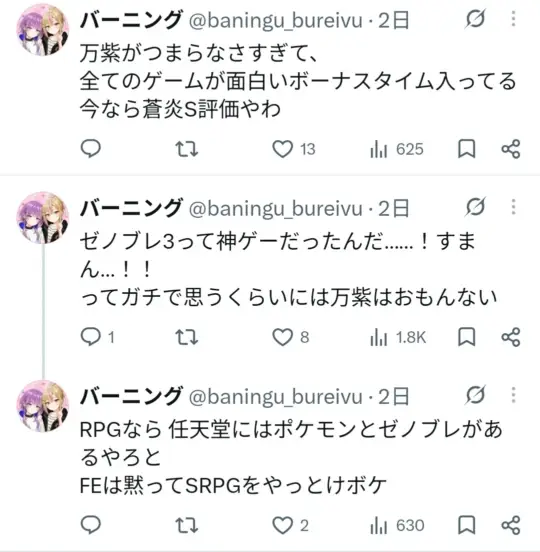This screenshot has width=540, height=552.
Task: Share the first tweet
Action: (510, 149)
